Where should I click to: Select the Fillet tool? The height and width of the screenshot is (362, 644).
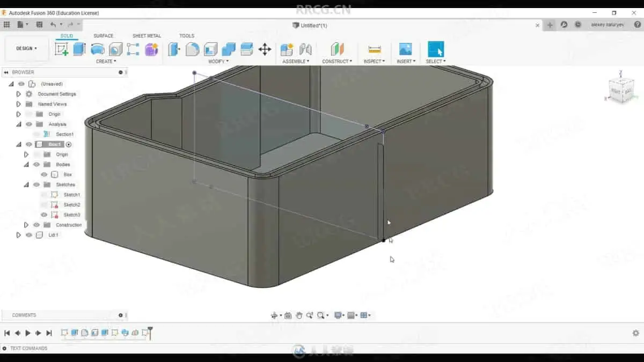point(192,49)
